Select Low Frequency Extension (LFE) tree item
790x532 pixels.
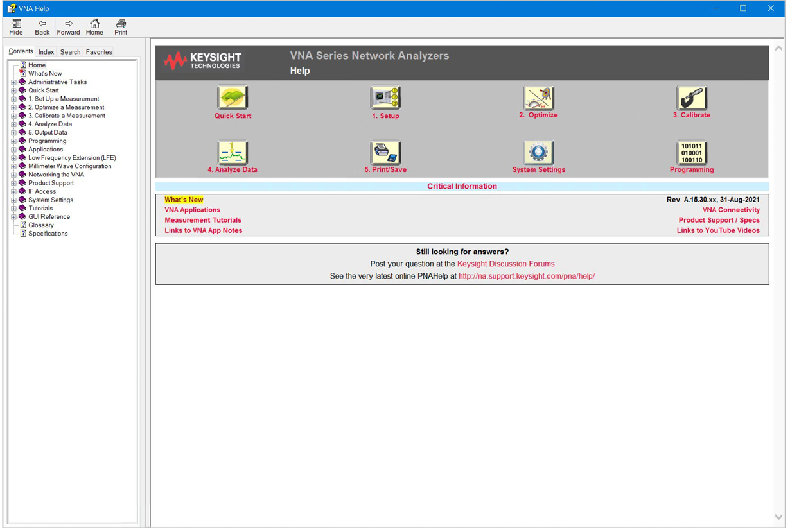[x=72, y=158]
